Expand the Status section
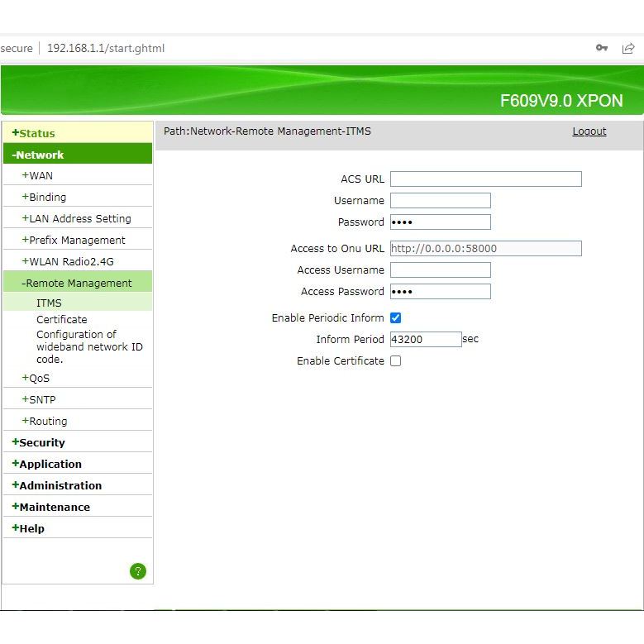 click(36, 133)
